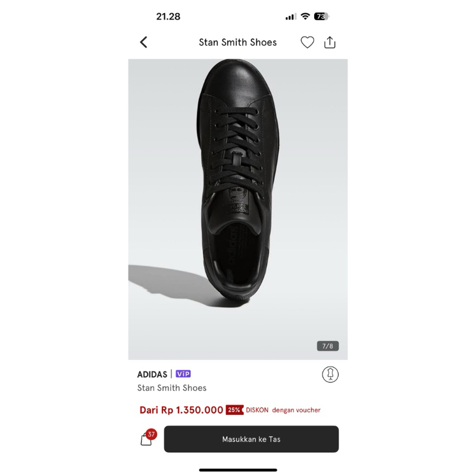Tap the product name below the brand

[x=170, y=388]
